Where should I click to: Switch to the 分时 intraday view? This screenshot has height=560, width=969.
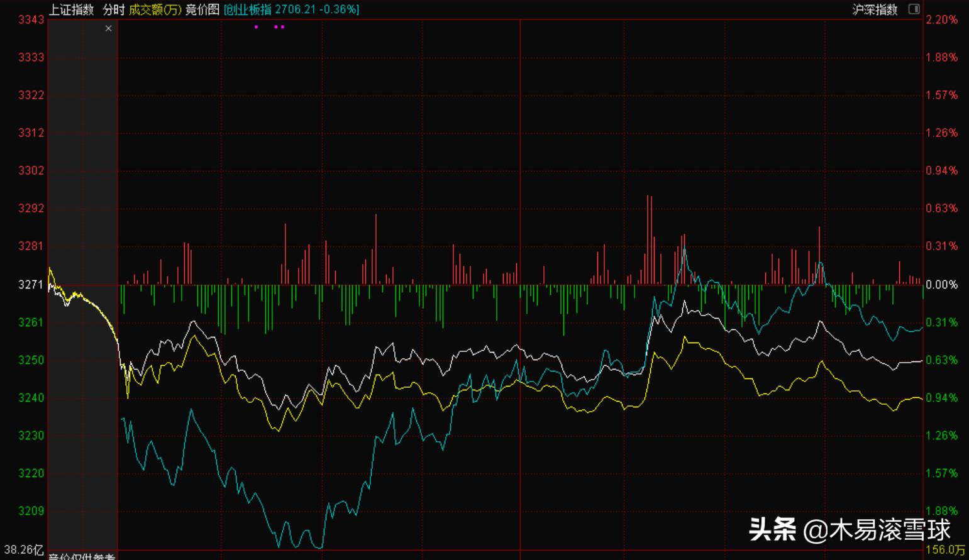point(114,9)
